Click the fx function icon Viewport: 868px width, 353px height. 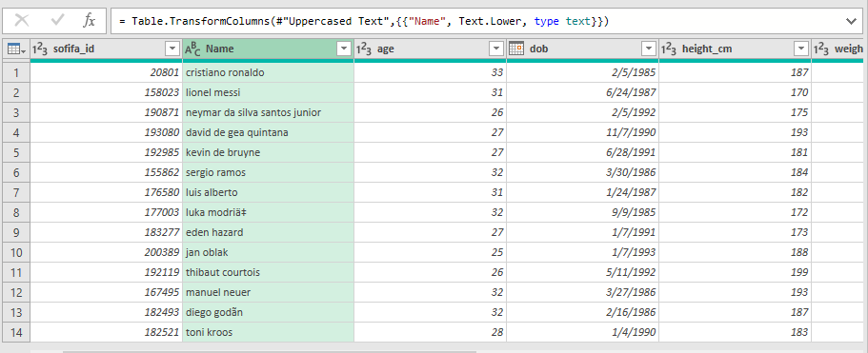coord(90,21)
